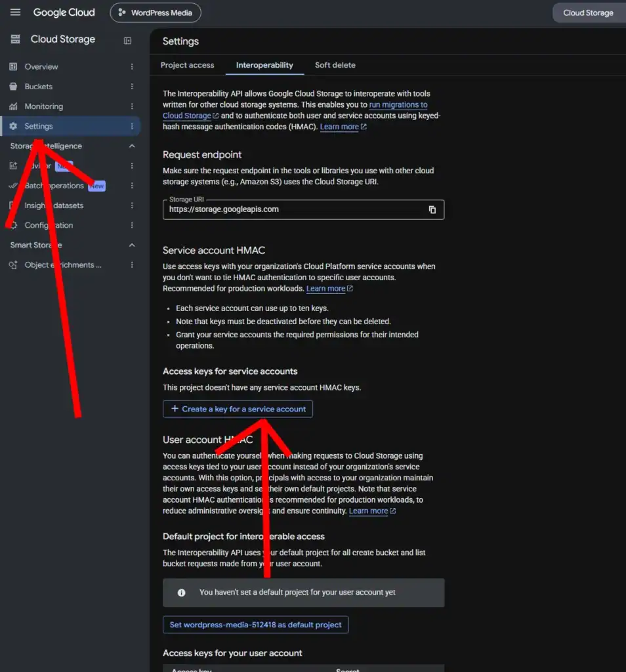
Task: Open more options for Overview
Action: [x=132, y=66]
